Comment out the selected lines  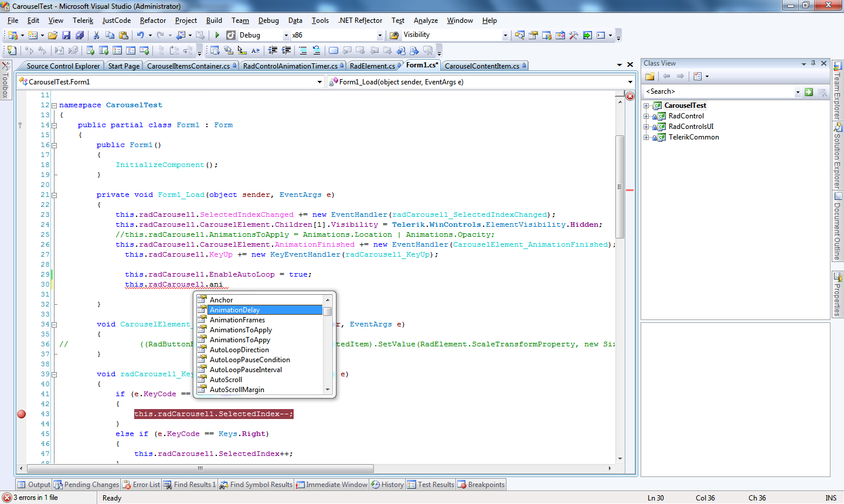(303, 50)
